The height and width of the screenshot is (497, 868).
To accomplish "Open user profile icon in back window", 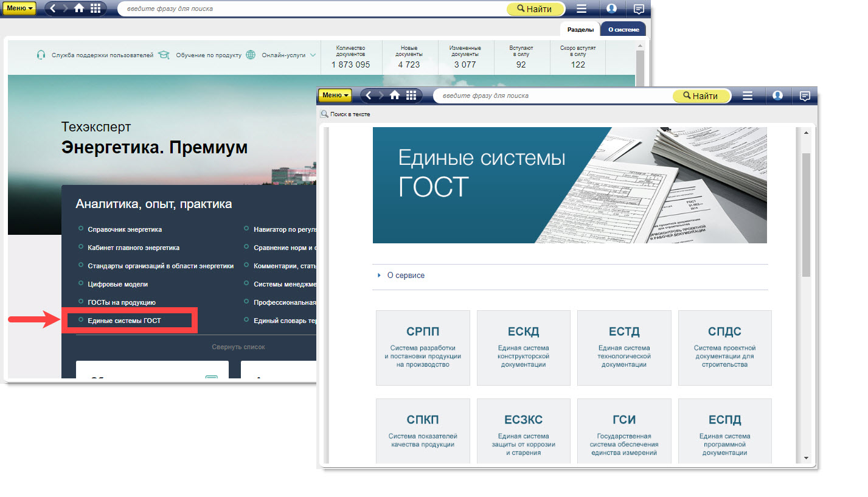I will [612, 9].
